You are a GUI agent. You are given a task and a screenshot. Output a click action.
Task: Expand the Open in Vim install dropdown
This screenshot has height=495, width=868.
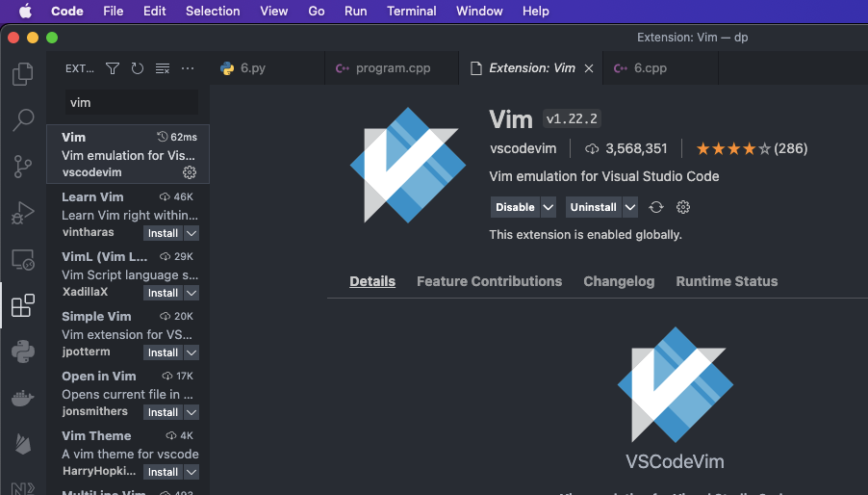pyautogui.click(x=191, y=412)
